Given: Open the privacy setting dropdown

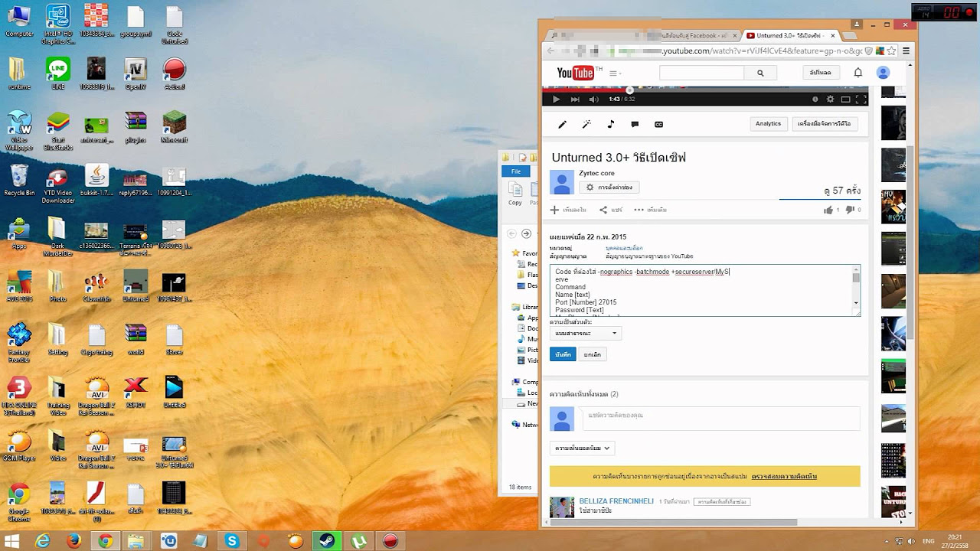Looking at the screenshot, I should [x=585, y=334].
